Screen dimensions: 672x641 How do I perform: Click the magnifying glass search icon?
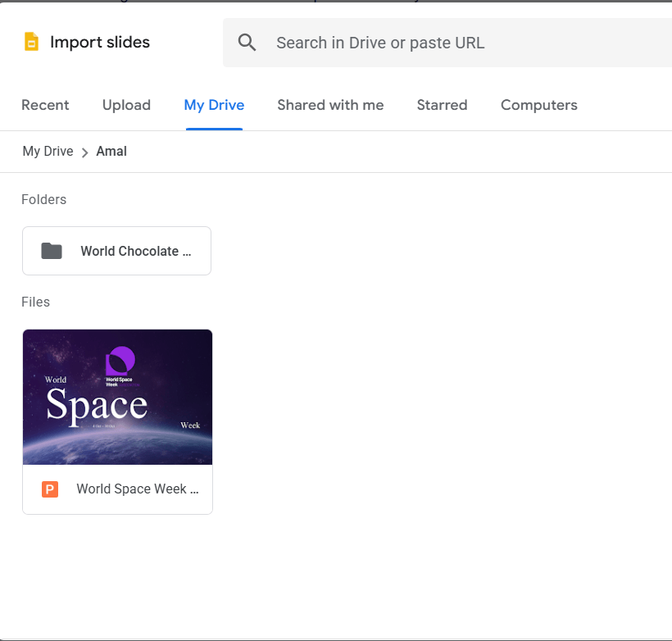(x=247, y=43)
